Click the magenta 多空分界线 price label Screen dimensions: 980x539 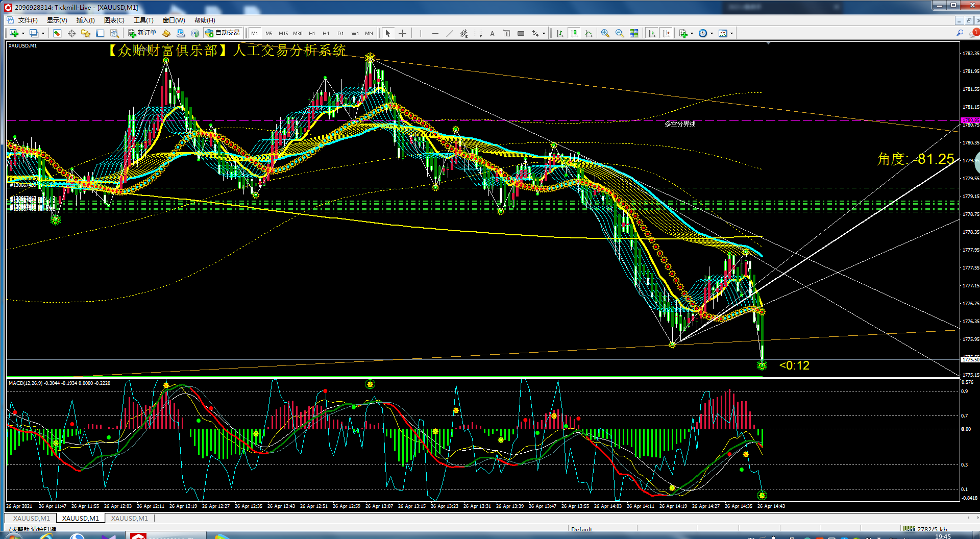(970, 120)
